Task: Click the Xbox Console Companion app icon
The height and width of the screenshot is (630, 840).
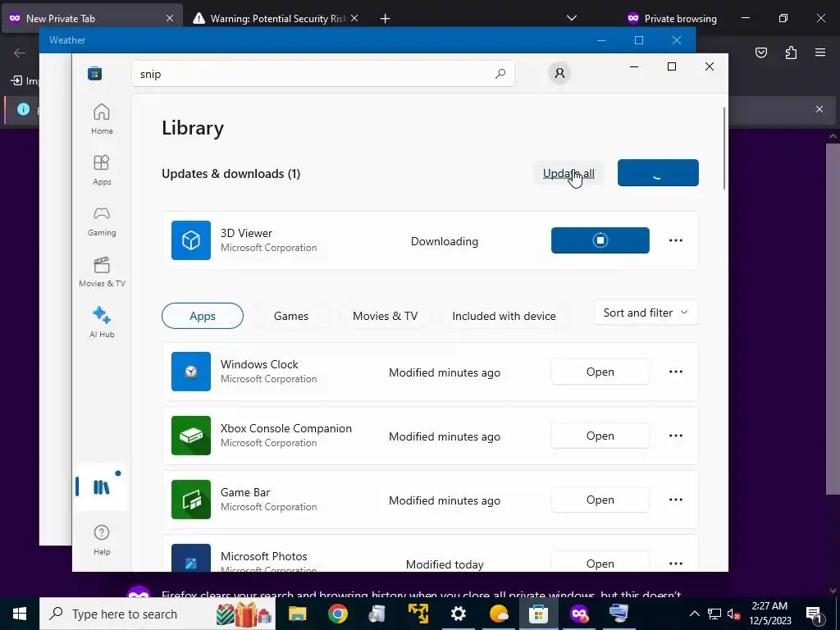Action: tap(190, 436)
